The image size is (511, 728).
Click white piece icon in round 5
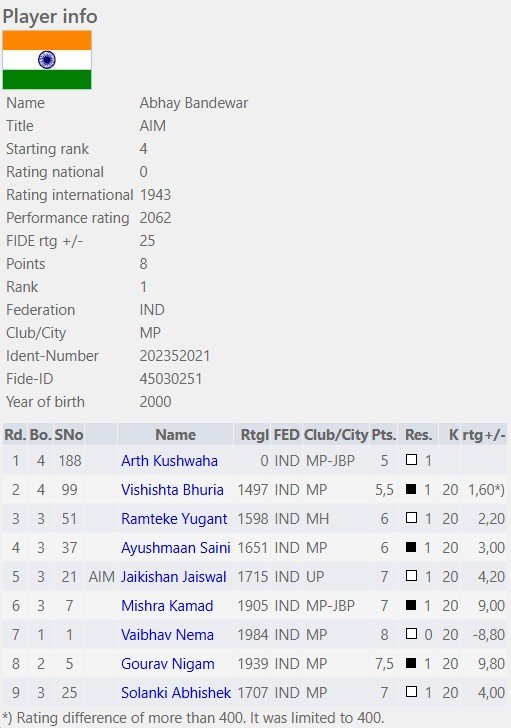pyautogui.click(x=411, y=576)
